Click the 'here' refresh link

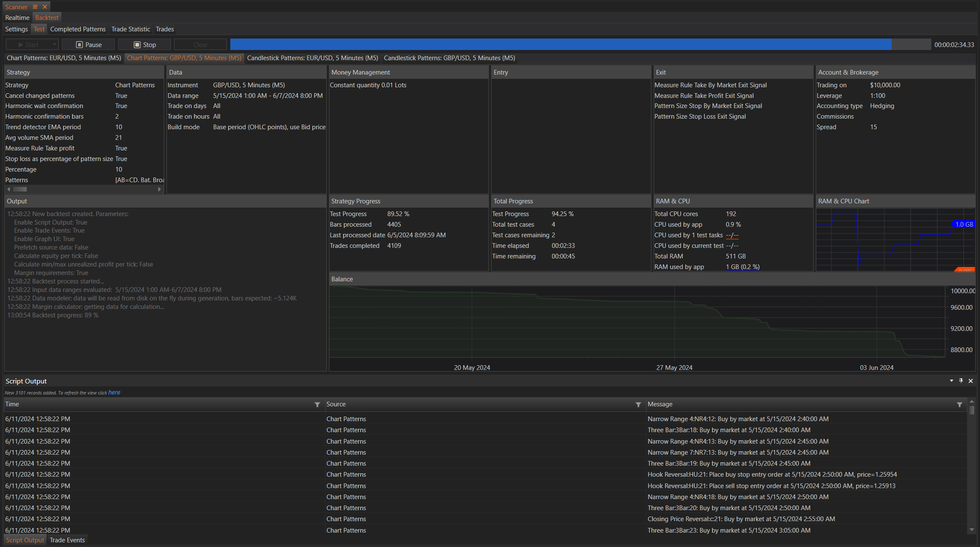(x=114, y=392)
